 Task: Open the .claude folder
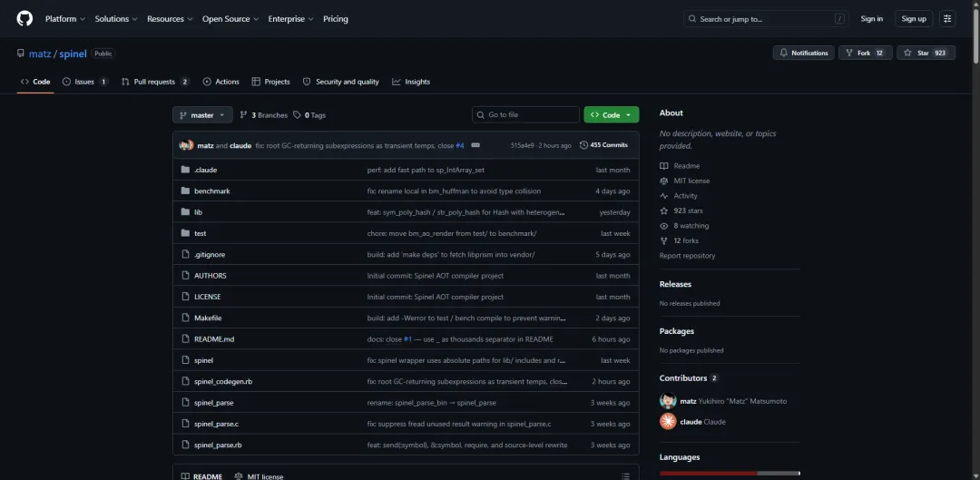click(x=205, y=170)
